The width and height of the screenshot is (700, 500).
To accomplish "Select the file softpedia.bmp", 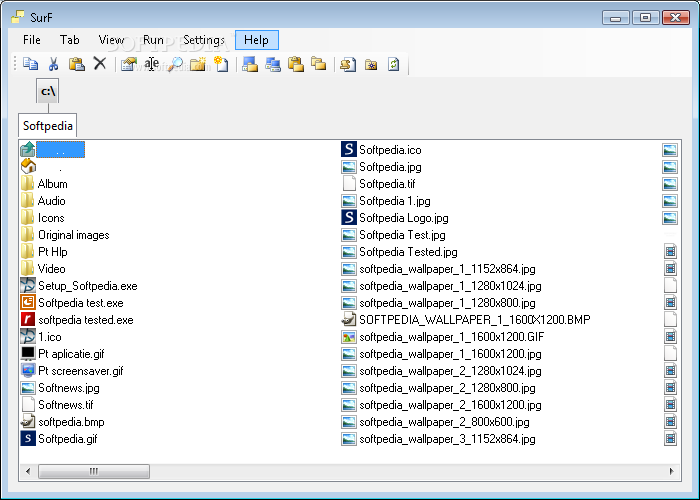I will (71, 421).
